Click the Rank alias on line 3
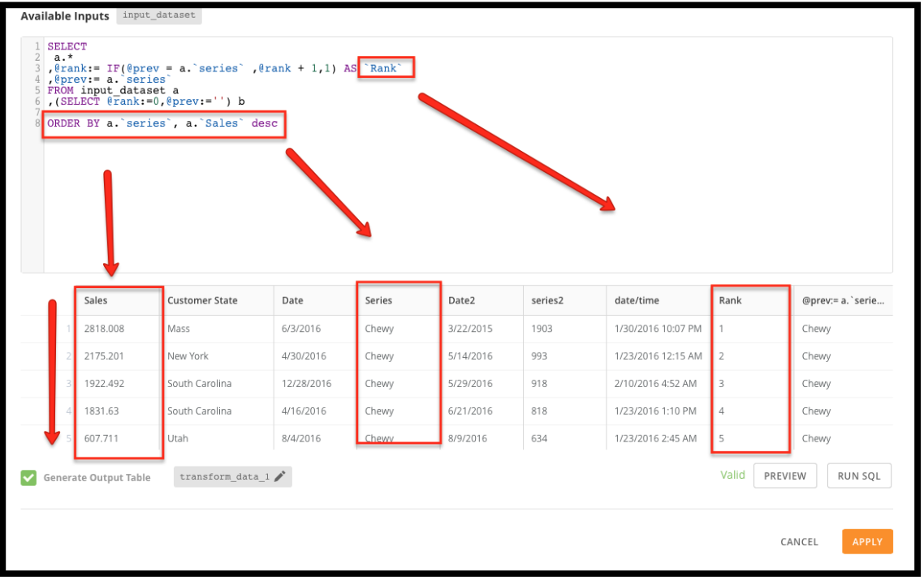Viewport: 924px width, 581px height. coord(382,67)
